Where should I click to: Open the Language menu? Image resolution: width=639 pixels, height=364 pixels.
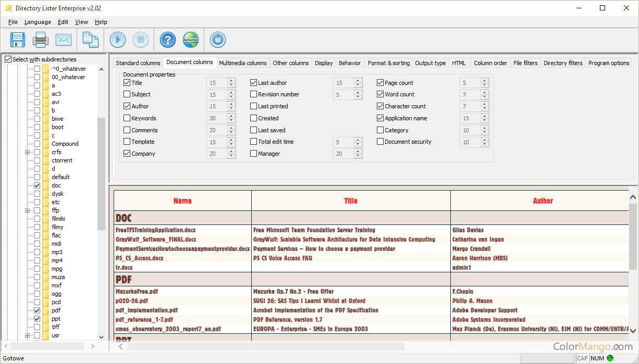coord(38,22)
